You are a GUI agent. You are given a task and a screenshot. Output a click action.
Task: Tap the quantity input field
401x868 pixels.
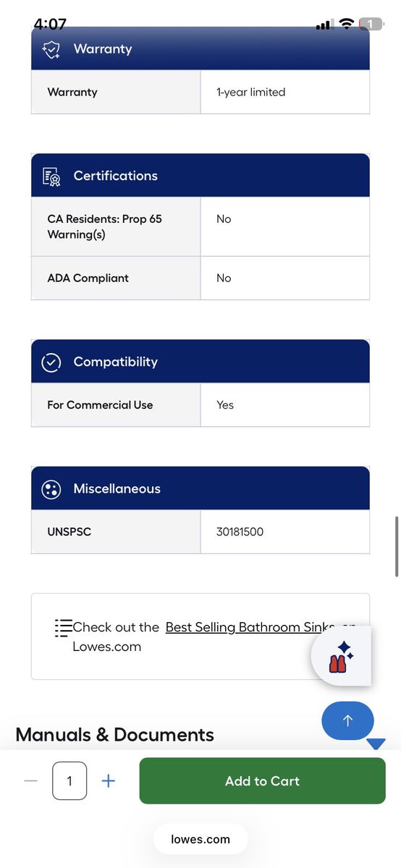point(69,781)
